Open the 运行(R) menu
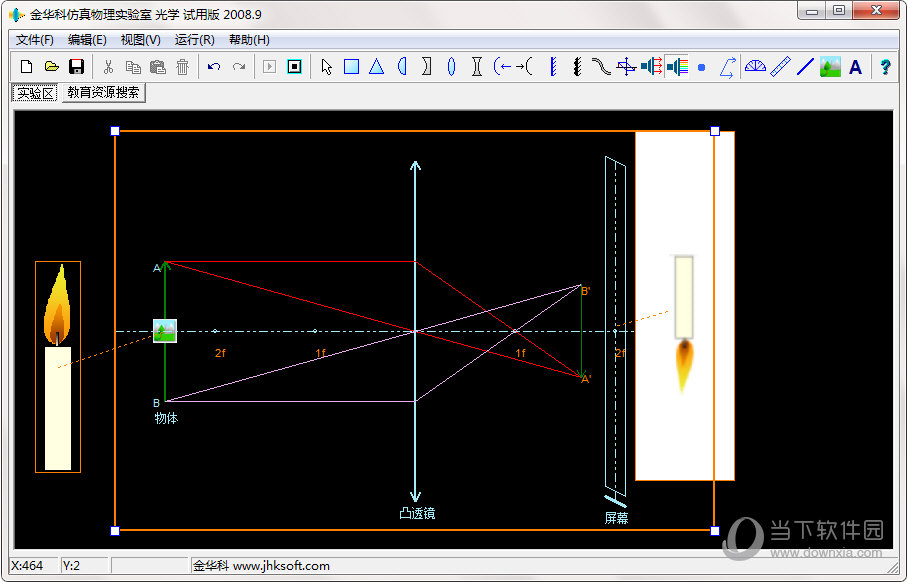 [194, 39]
